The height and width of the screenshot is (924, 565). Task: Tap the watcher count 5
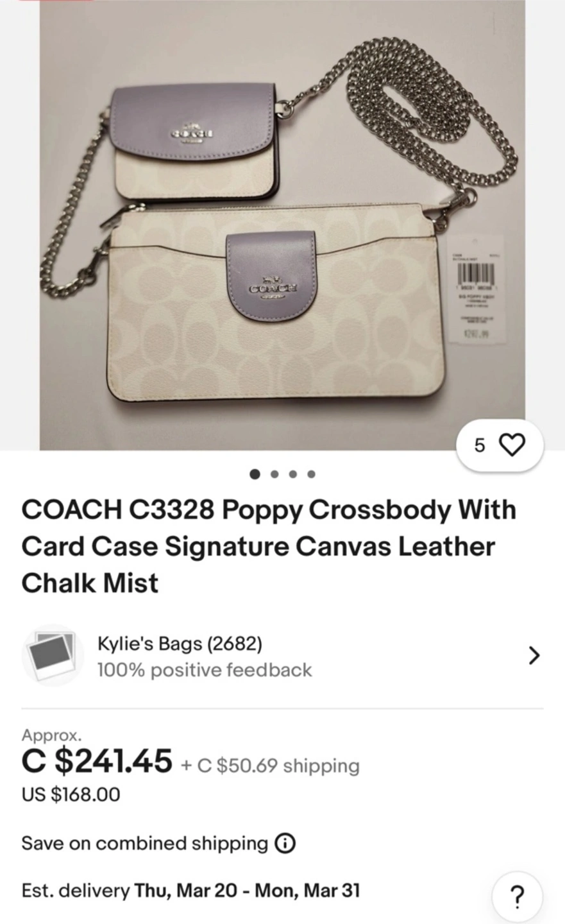[480, 445]
